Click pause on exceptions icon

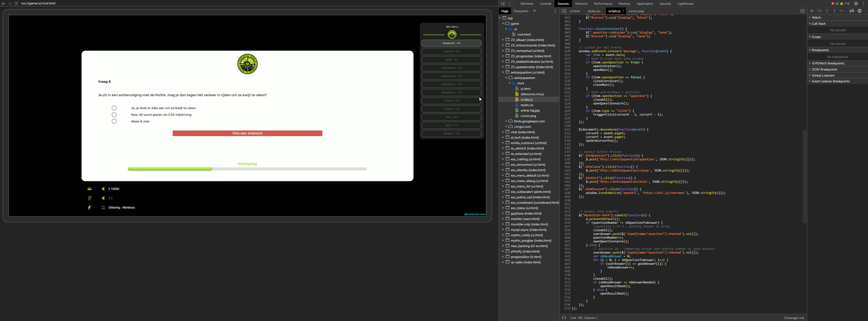click(x=860, y=11)
